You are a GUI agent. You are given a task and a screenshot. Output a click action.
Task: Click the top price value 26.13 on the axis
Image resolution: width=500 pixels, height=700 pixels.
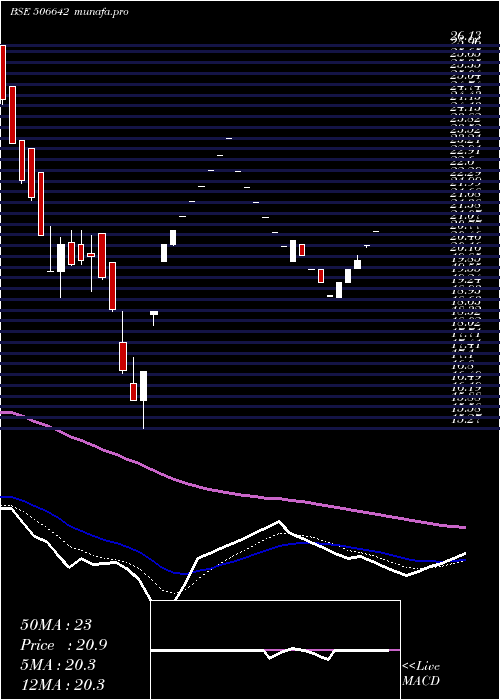click(465, 35)
